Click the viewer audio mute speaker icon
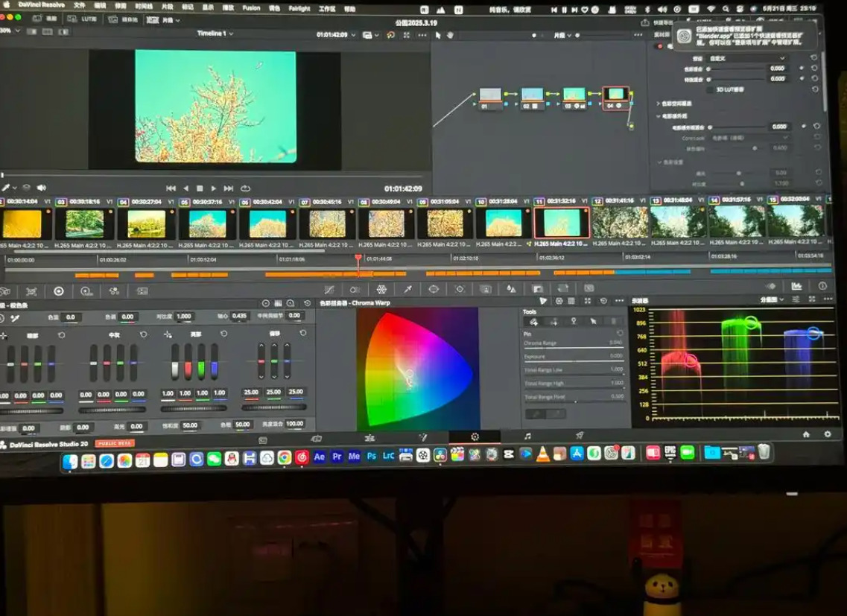The height and width of the screenshot is (616, 847). point(42,188)
